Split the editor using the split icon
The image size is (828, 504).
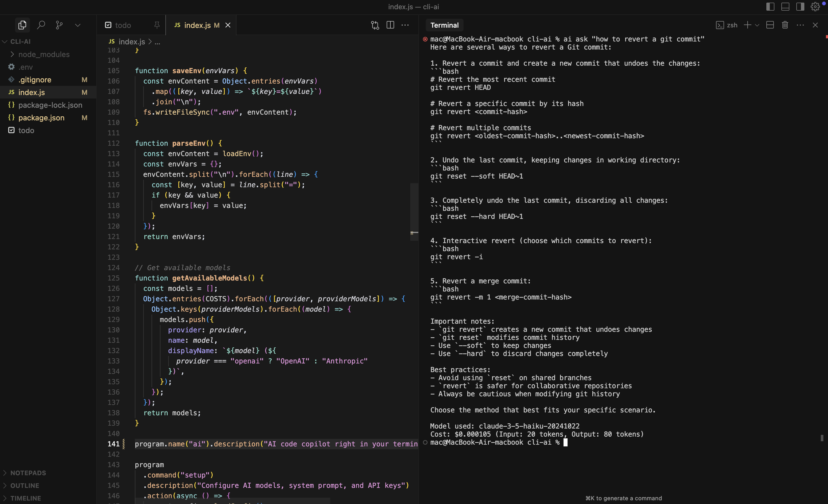point(390,25)
